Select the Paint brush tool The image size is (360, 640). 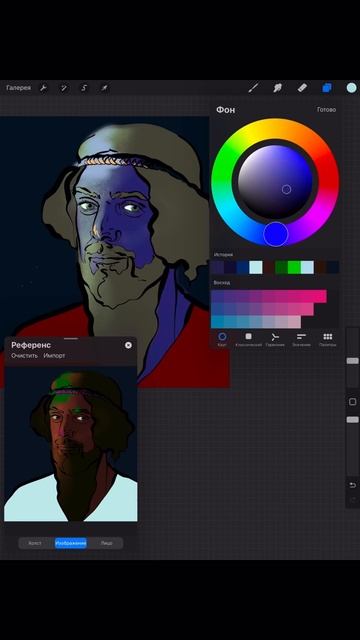[x=253, y=88]
